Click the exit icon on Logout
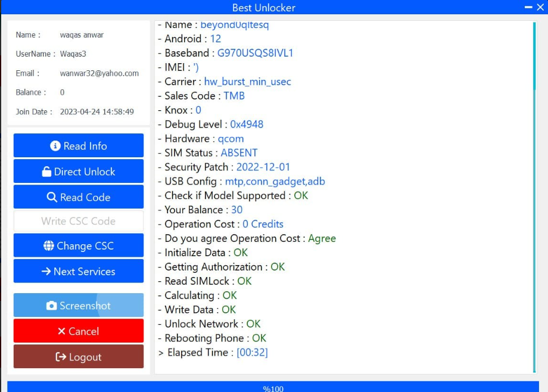This screenshot has width=548, height=392. coord(61,357)
